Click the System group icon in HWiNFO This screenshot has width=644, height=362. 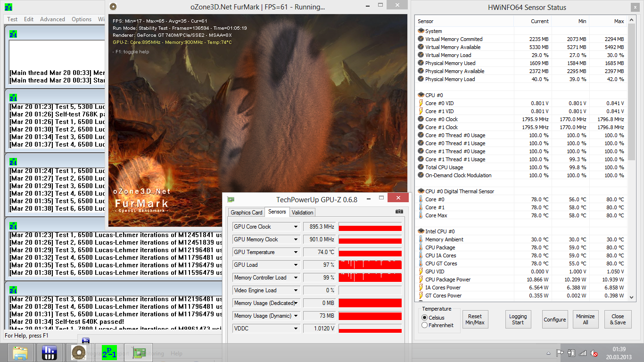click(x=421, y=31)
